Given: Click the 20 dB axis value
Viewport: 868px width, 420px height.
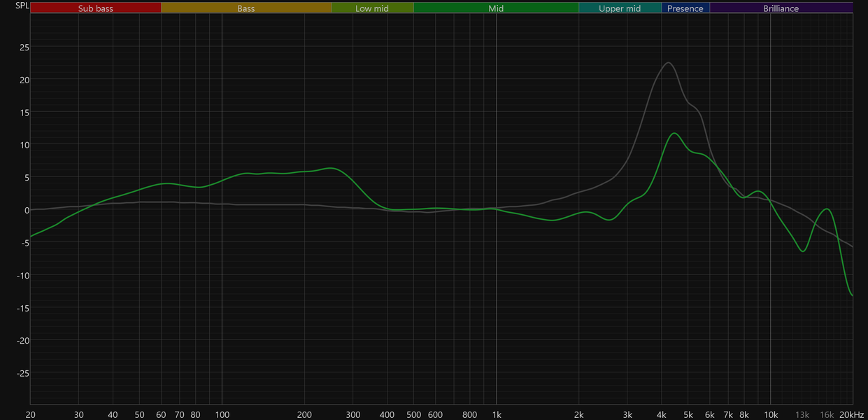Looking at the screenshot, I should (24, 80).
